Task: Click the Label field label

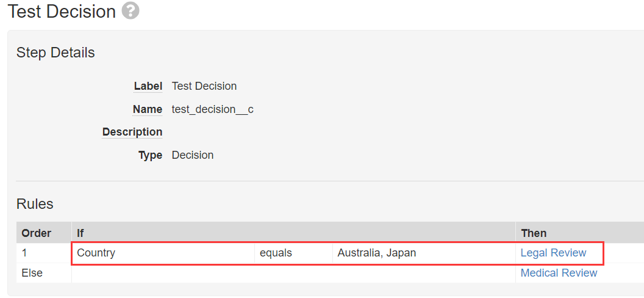Action: [148, 86]
